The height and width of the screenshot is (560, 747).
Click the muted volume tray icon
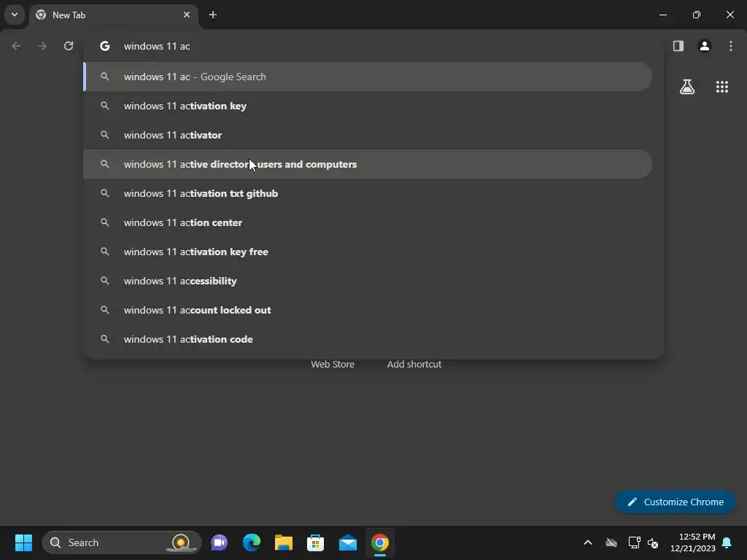click(x=653, y=542)
